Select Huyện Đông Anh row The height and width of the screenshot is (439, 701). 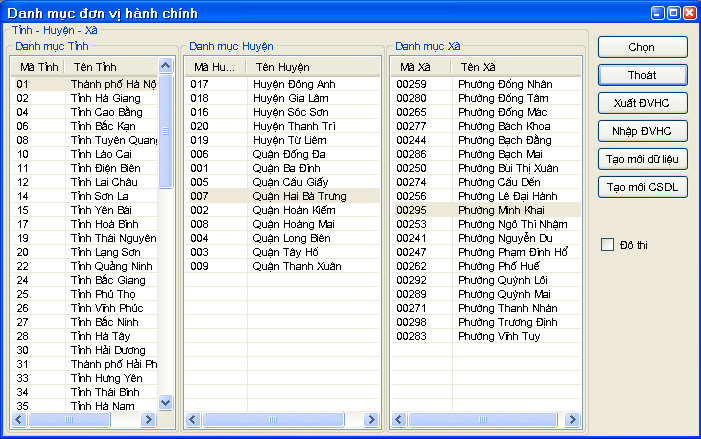283,84
